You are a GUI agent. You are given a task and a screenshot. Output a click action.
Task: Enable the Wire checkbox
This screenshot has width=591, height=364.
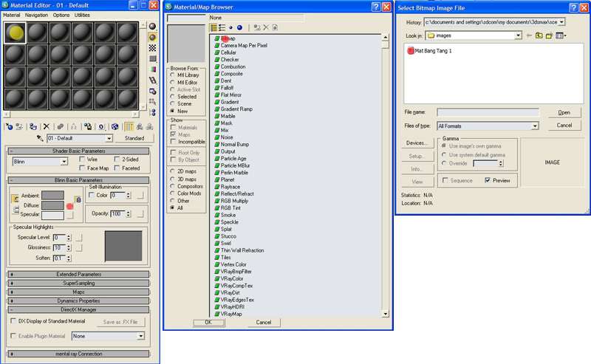pyautogui.click(x=82, y=159)
